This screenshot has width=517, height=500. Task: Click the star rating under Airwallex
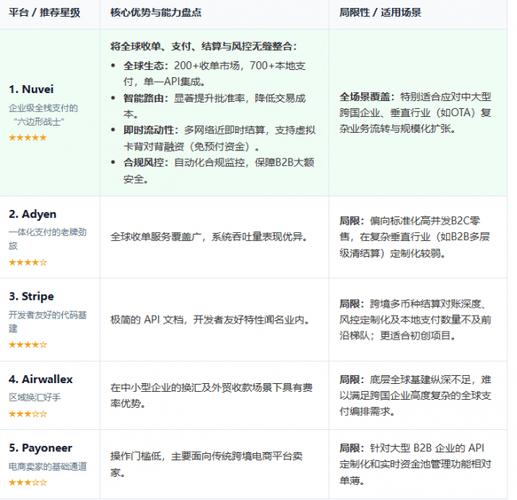coord(28,414)
